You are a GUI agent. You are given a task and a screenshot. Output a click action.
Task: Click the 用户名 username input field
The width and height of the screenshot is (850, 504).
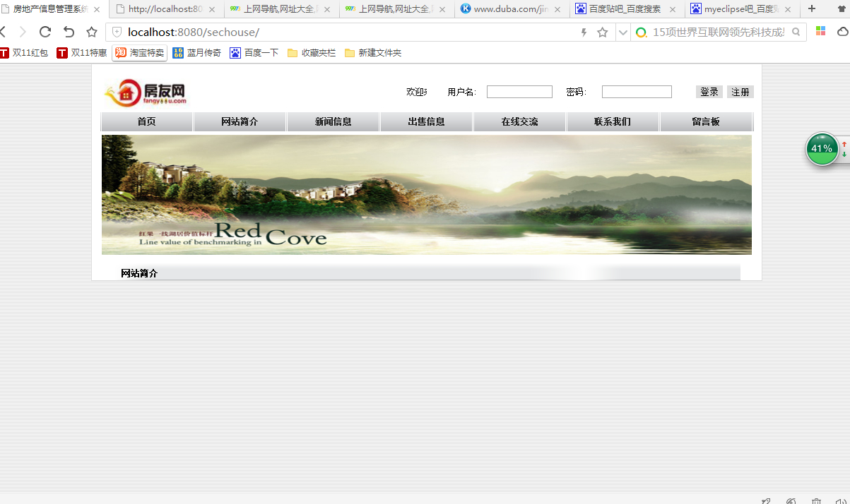pyautogui.click(x=519, y=92)
